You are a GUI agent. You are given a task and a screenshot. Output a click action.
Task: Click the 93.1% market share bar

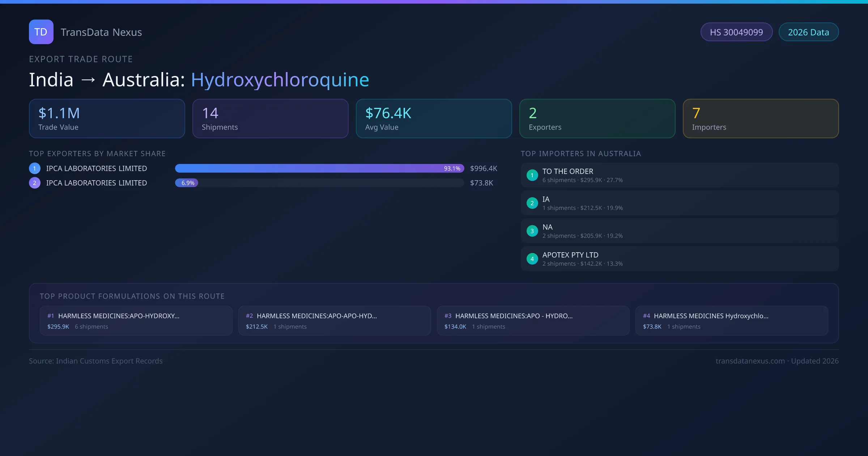coord(319,168)
